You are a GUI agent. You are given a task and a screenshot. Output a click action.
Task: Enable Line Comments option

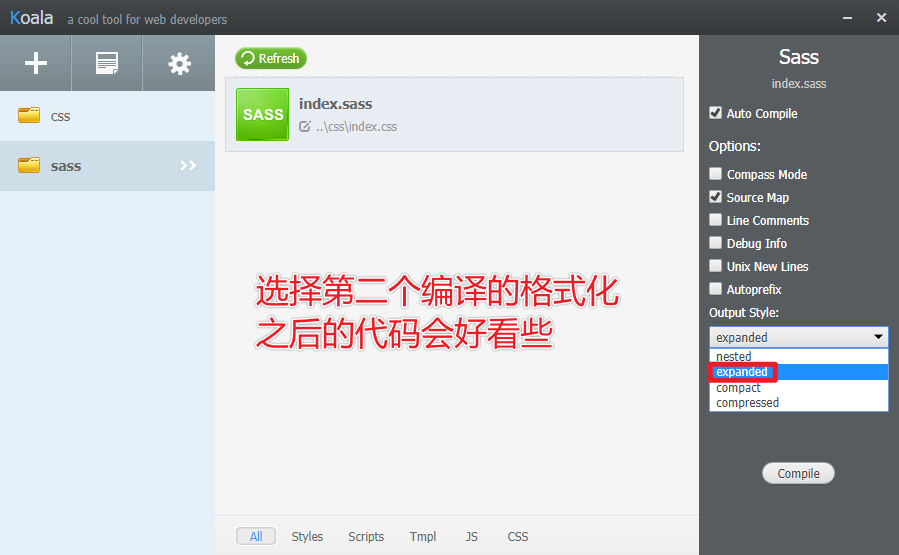715,220
